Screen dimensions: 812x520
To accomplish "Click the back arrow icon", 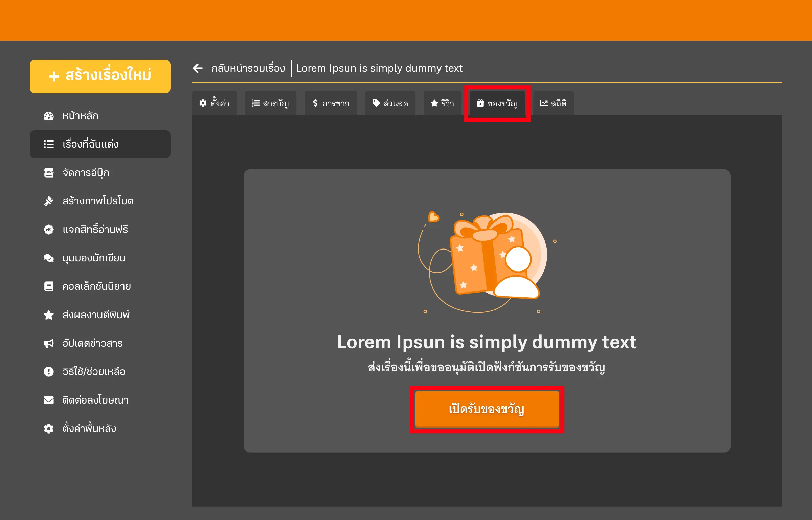I will pyautogui.click(x=198, y=68).
